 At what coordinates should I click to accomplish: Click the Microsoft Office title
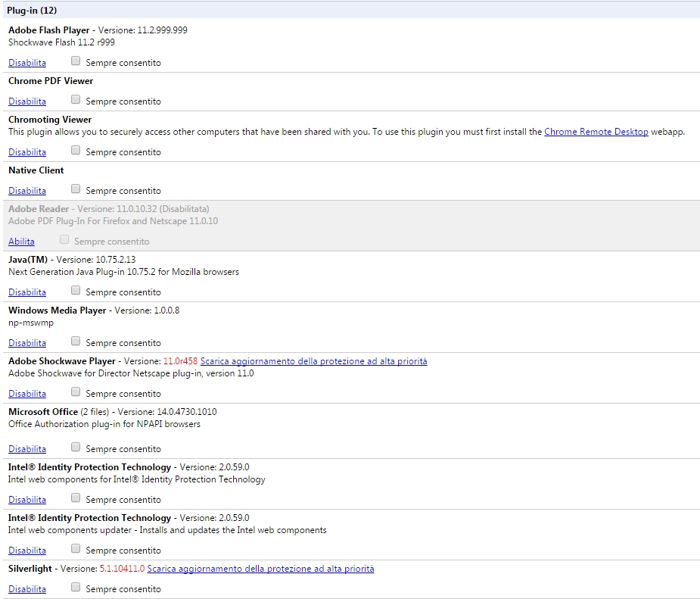pyautogui.click(x=43, y=412)
